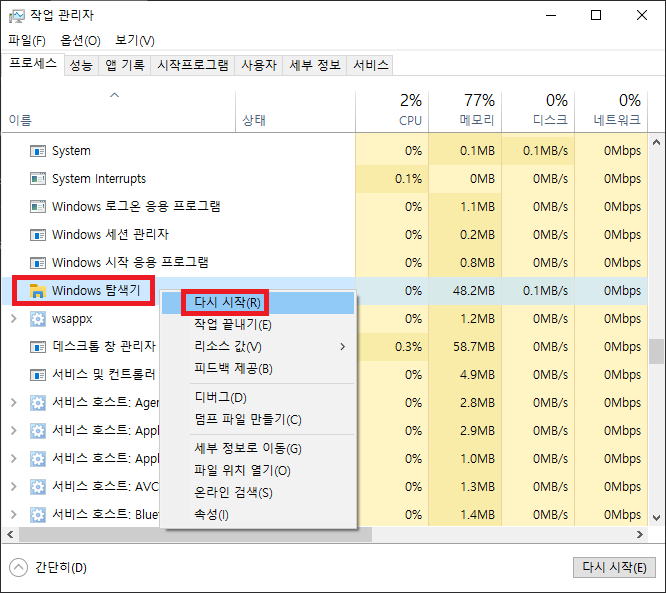Choose 다시 시작(R) in context menu
Viewport: 666px width, 593px height.
[258, 302]
